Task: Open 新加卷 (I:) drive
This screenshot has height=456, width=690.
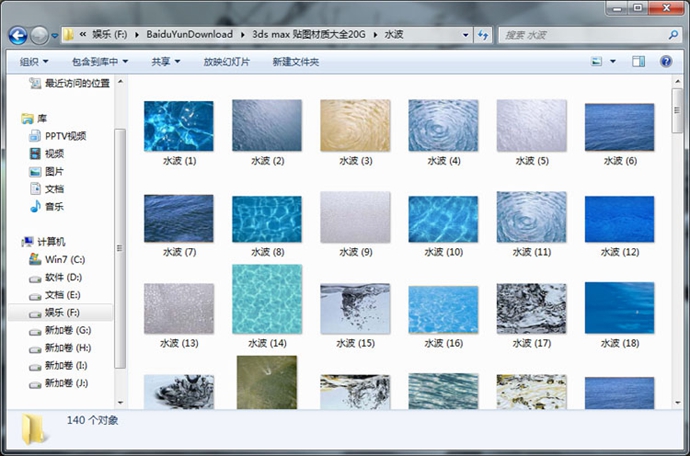Action: pos(58,365)
